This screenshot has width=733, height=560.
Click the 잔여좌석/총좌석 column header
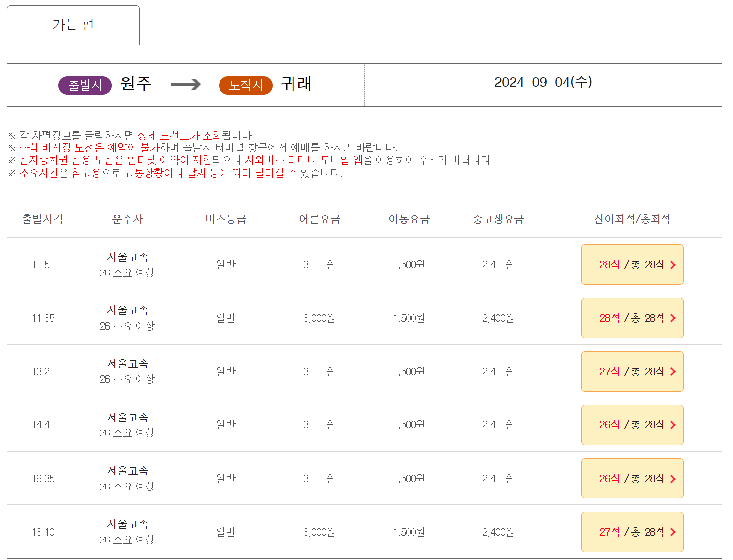point(632,219)
